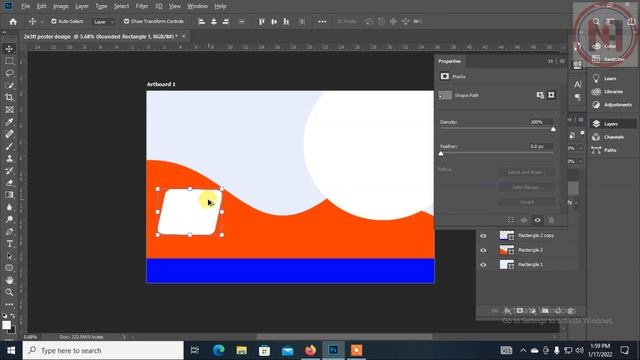Image resolution: width=640 pixels, height=360 pixels.
Task: Select the Brush tool
Action: click(x=9, y=146)
